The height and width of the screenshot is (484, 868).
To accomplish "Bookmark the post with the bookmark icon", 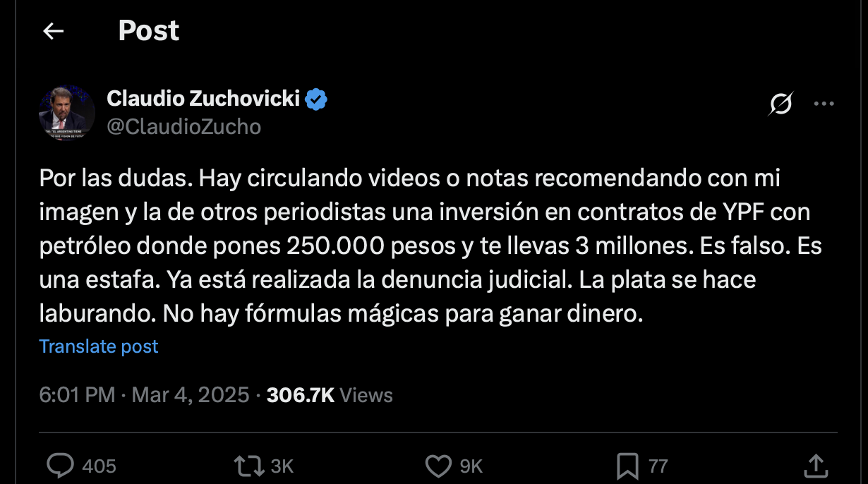I will (627, 466).
